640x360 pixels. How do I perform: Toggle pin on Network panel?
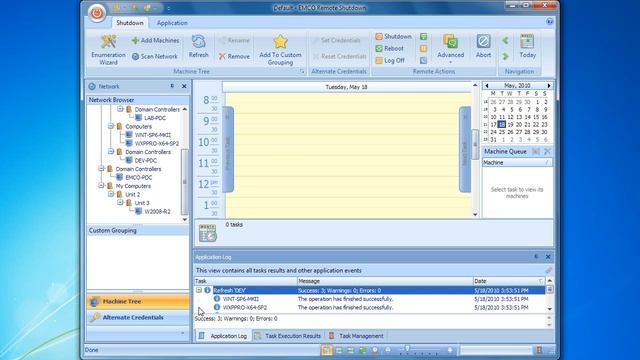[x=172, y=86]
